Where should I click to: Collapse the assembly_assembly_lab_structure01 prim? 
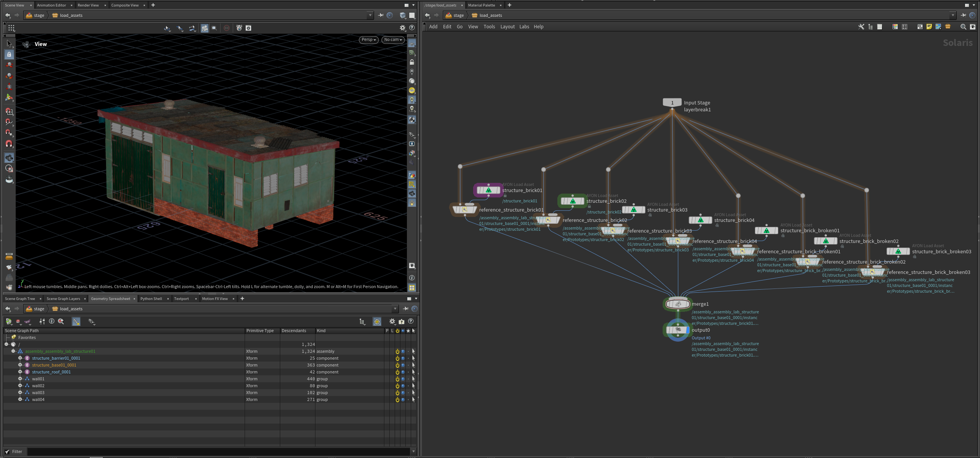coord(13,351)
